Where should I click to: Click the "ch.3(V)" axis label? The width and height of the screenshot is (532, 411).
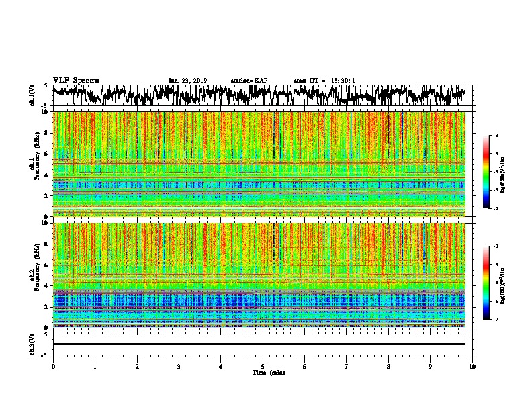pos(32,345)
